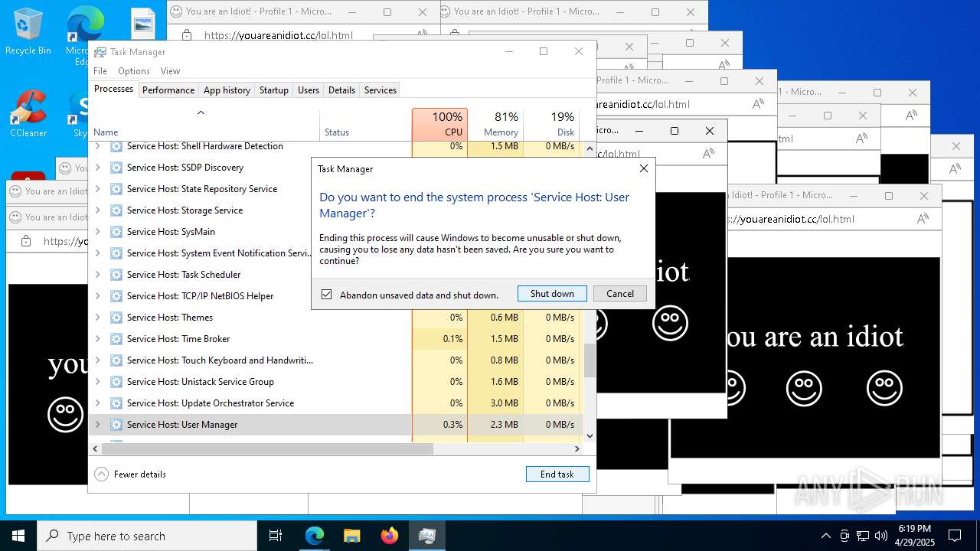The width and height of the screenshot is (980, 551).
Task: Expand Service Host: Themes row
Action: [97, 318]
